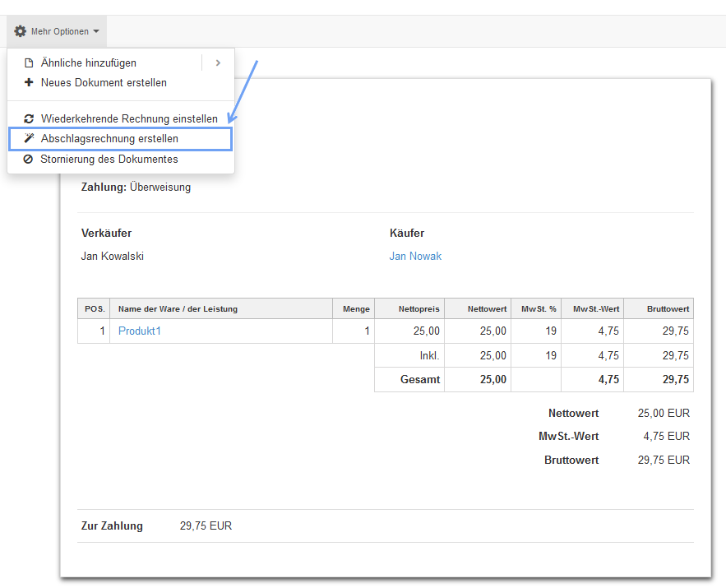Click the Bruttowert column header

[667, 309]
